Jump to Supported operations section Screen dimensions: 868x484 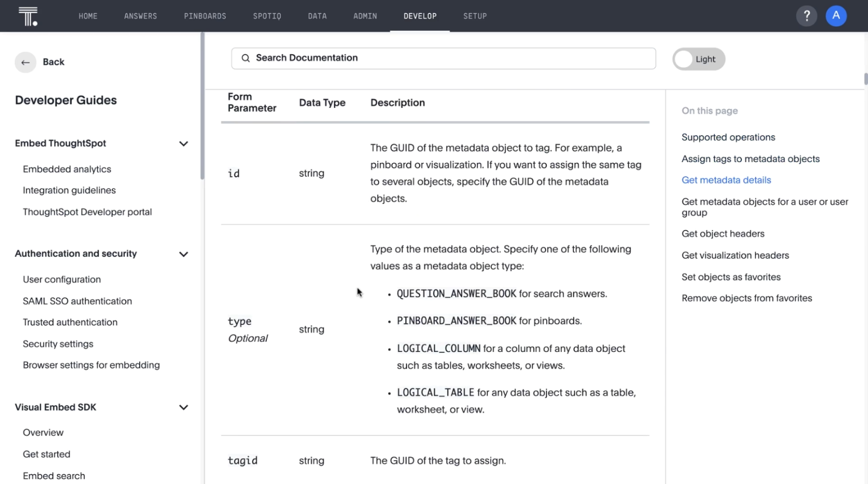coord(728,138)
